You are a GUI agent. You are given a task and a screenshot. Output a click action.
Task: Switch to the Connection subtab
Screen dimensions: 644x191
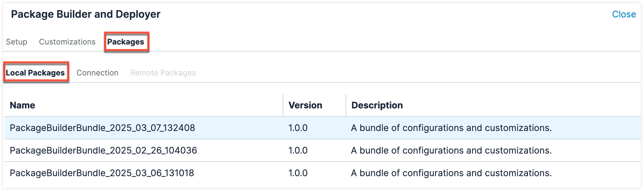(97, 73)
